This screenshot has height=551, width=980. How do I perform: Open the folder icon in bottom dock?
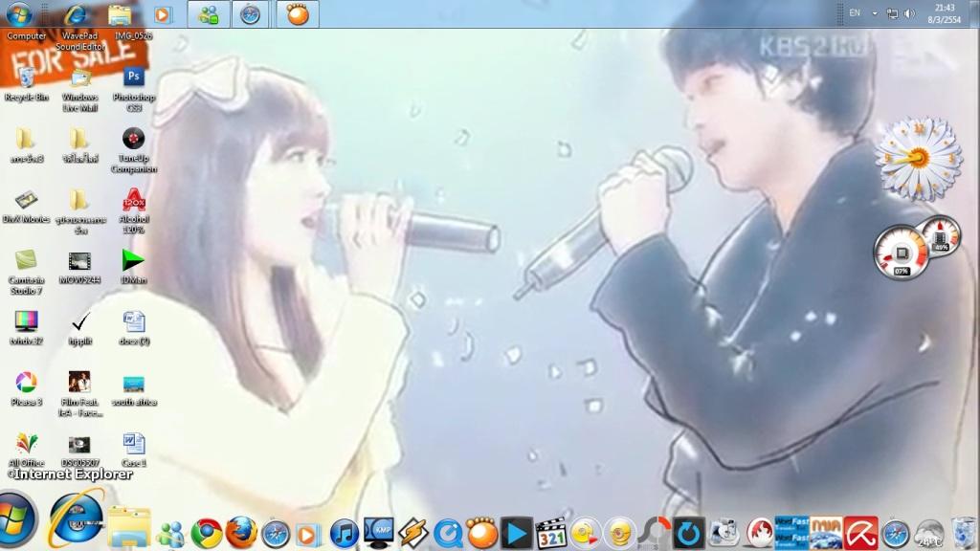129,527
